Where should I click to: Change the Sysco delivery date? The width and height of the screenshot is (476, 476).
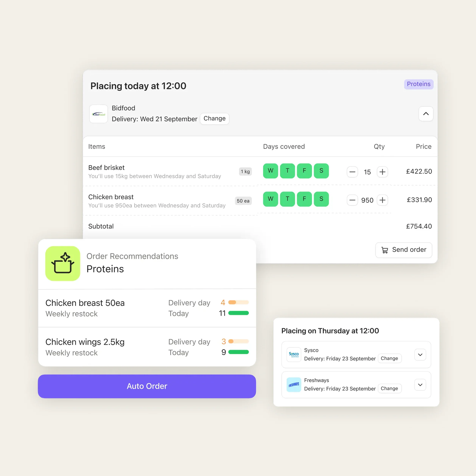coord(389,359)
